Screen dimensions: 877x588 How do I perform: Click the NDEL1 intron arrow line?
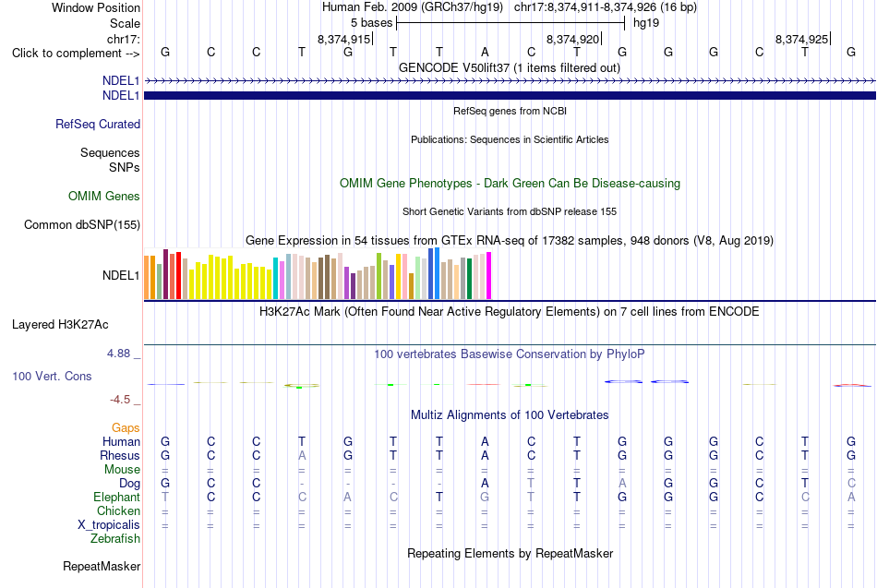click(510, 81)
